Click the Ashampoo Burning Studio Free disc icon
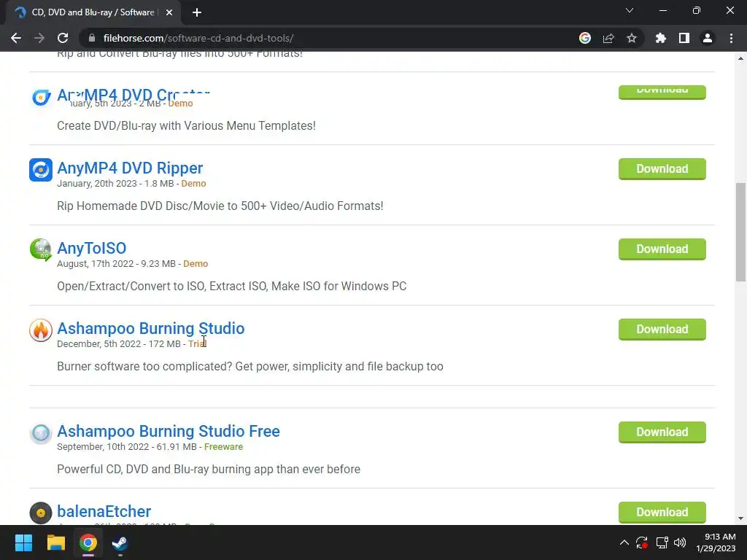 click(41, 433)
